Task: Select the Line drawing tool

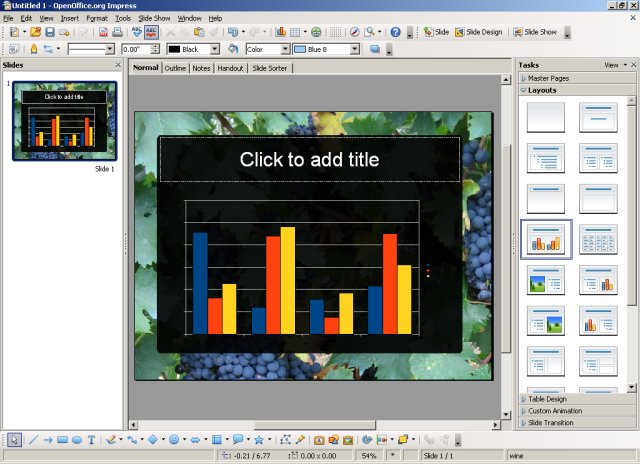Action: click(33, 440)
